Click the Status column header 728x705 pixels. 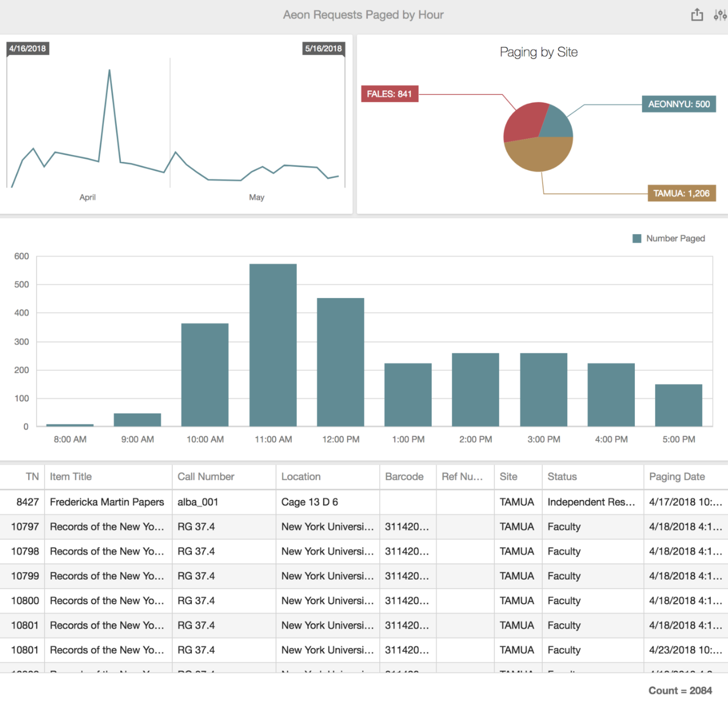(562, 477)
